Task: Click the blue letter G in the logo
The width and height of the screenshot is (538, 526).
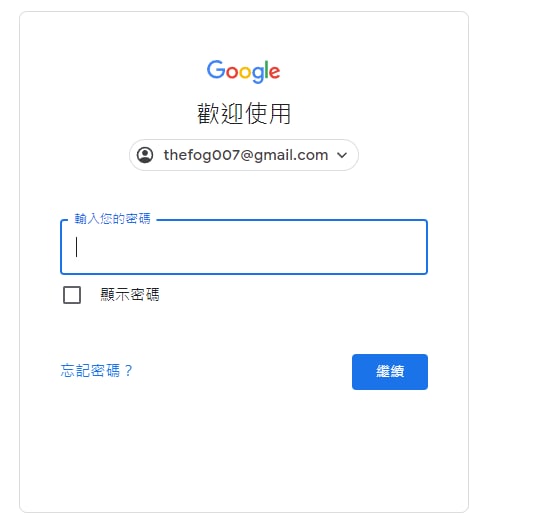Action: (215, 69)
